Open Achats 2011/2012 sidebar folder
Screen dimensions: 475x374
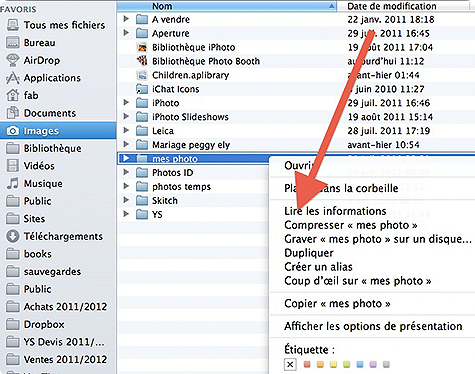click(57, 307)
